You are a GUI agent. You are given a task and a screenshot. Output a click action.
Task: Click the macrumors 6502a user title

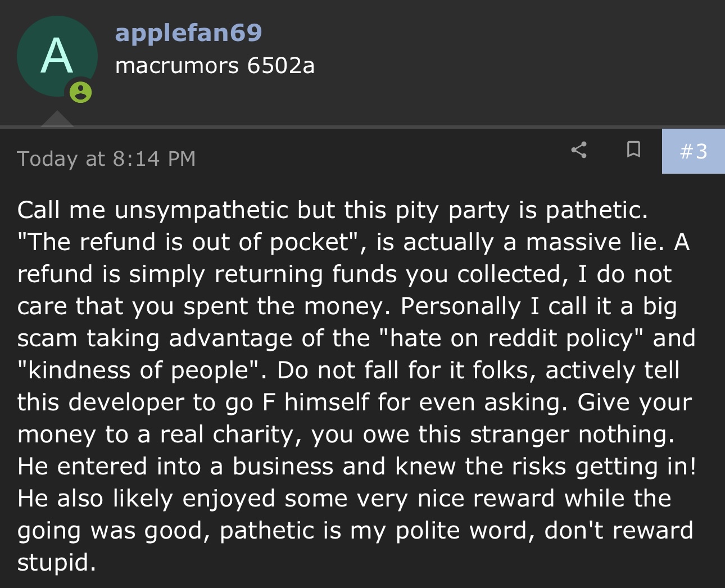point(215,66)
